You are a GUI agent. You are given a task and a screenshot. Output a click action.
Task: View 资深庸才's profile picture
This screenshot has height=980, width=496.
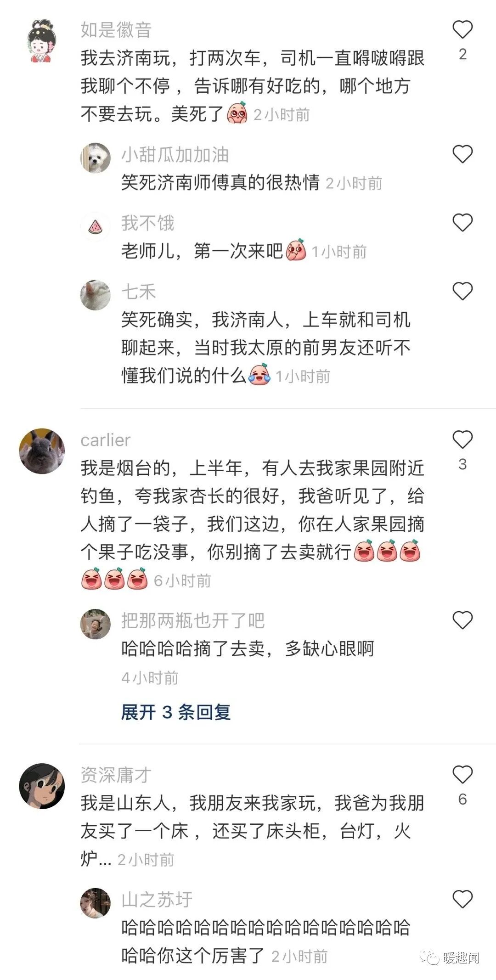42,786
